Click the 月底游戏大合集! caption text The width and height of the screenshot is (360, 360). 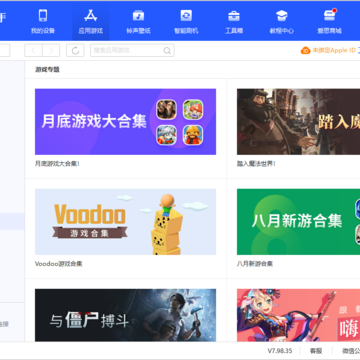coord(57,164)
